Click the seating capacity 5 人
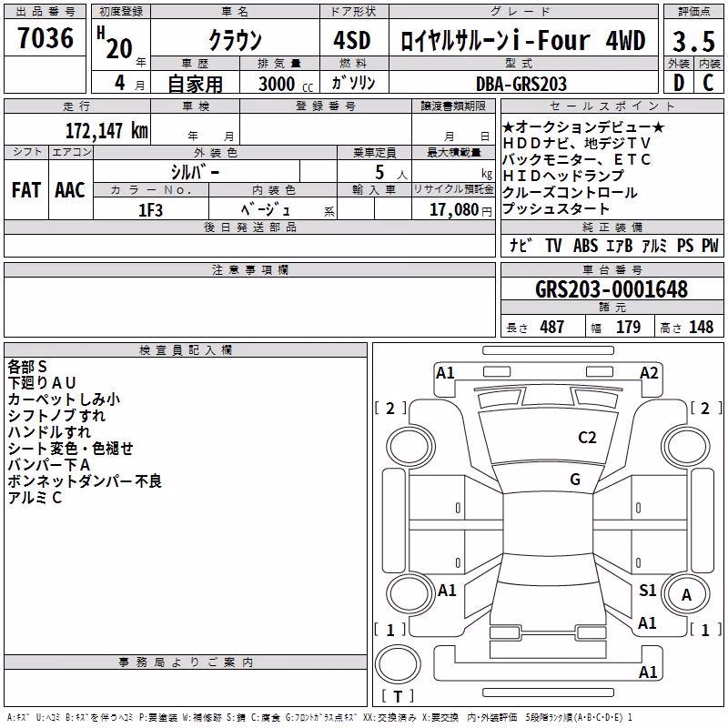 [x=390, y=173]
